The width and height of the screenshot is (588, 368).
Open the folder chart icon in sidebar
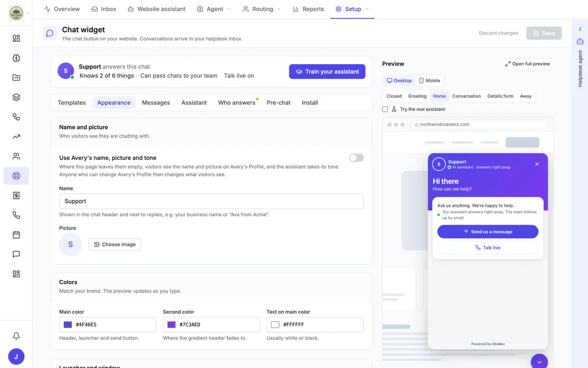(x=16, y=78)
